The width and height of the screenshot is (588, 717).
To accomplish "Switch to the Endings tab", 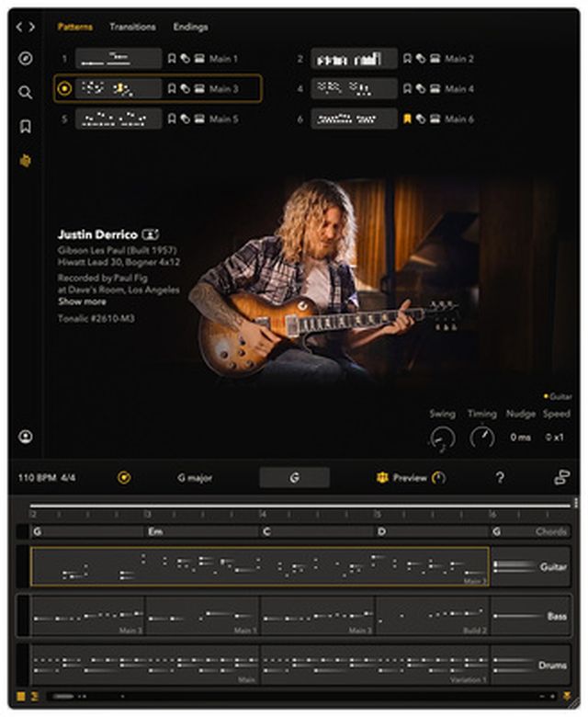I will pos(190,28).
